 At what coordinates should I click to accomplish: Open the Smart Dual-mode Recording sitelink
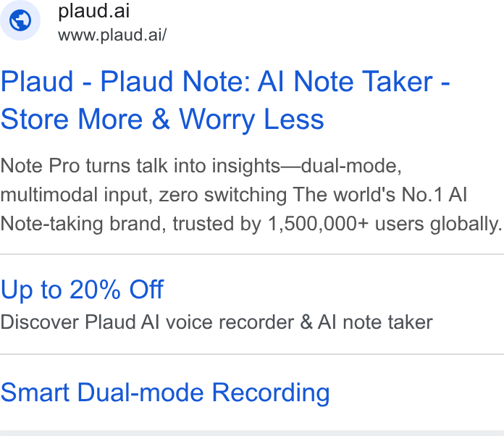click(x=165, y=393)
